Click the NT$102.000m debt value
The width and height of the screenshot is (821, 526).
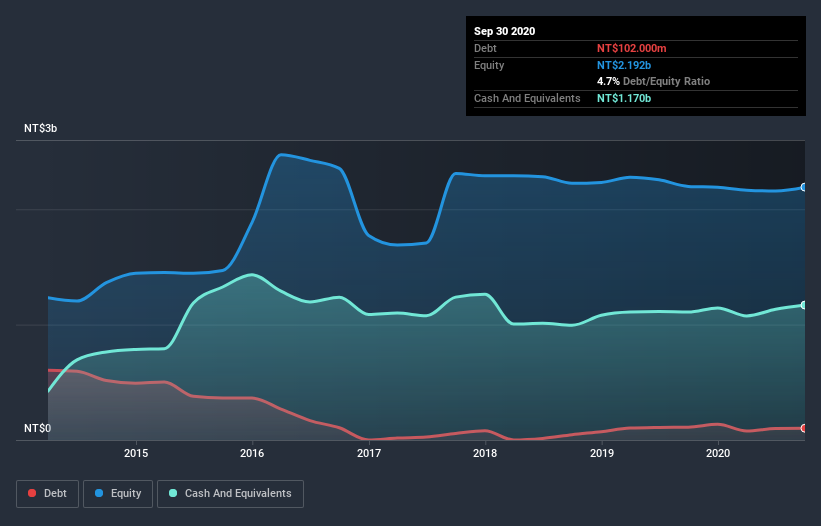tap(631, 49)
